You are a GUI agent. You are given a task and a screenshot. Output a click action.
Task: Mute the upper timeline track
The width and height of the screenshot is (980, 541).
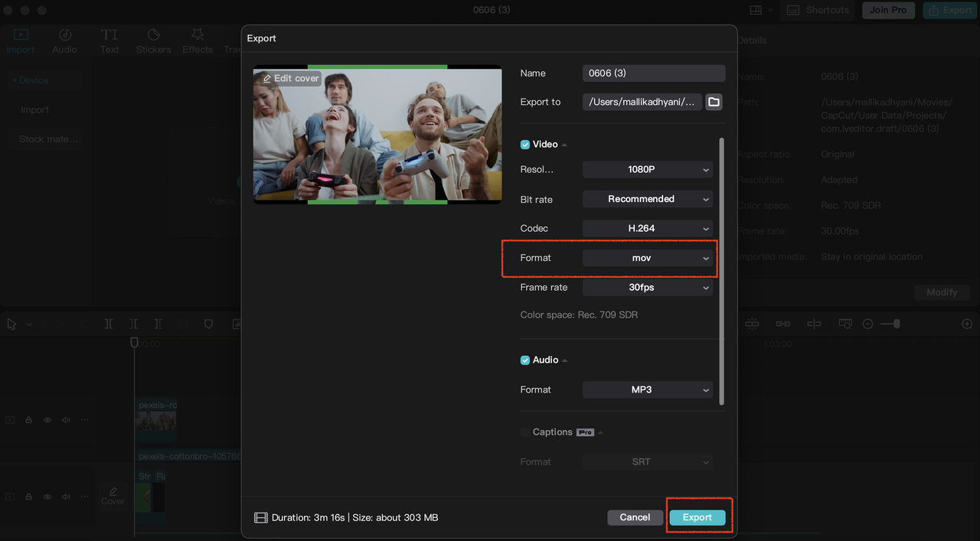pos(66,420)
